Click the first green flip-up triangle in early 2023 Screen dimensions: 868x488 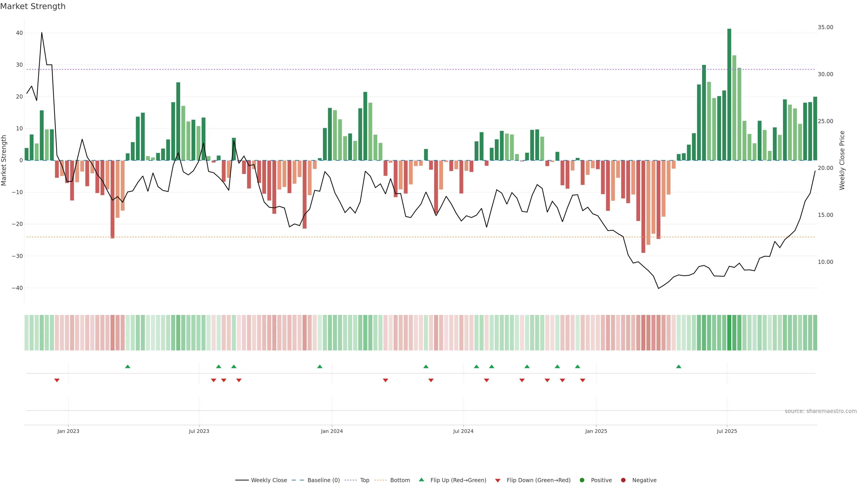tap(128, 366)
